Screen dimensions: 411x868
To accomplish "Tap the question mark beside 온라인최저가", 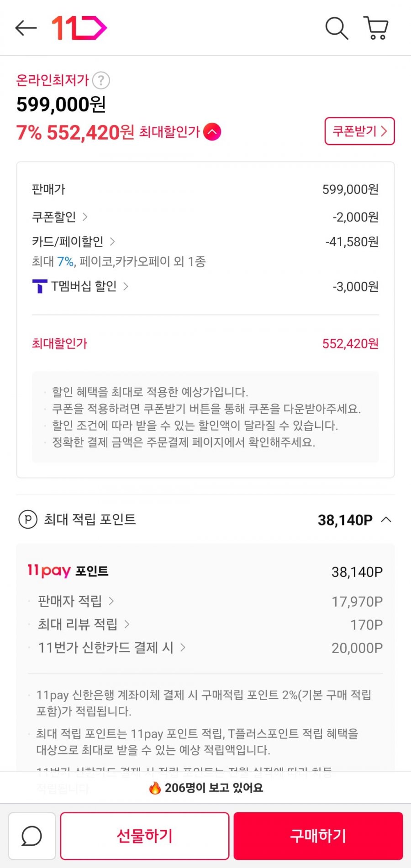I will (101, 81).
